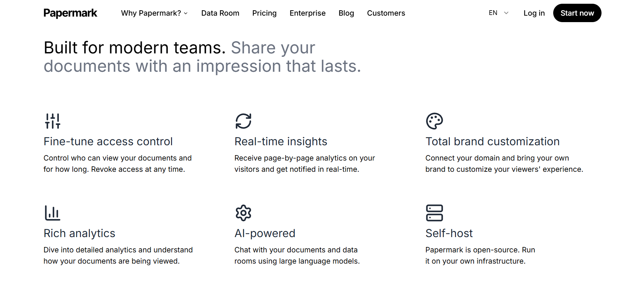
Task: Click the Log in link
Action: pyautogui.click(x=534, y=13)
